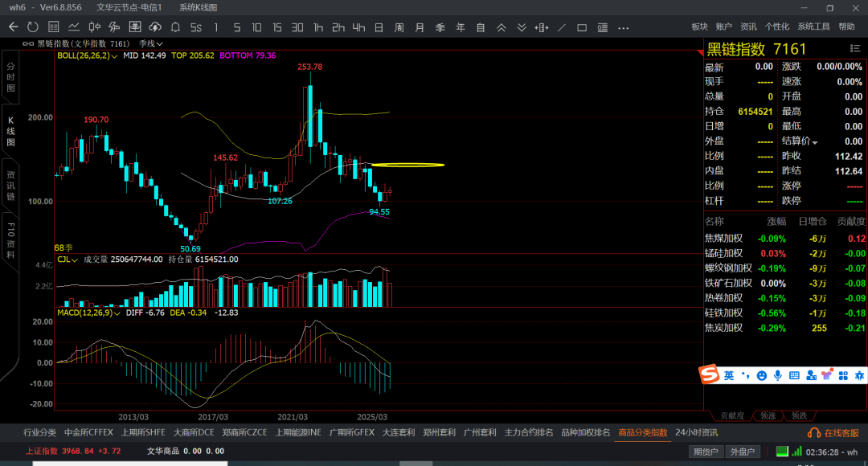Select the 周 weekly period
868x466 pixels.
[399, 27]
